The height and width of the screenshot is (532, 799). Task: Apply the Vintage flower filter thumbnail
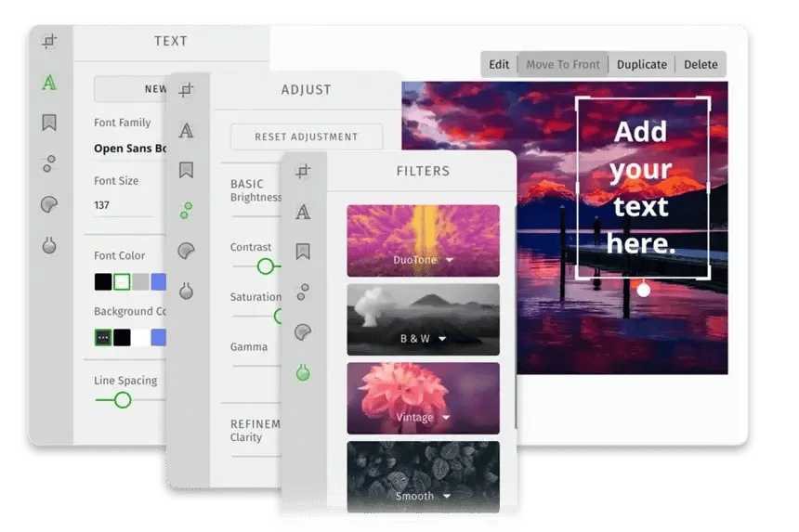423,398
